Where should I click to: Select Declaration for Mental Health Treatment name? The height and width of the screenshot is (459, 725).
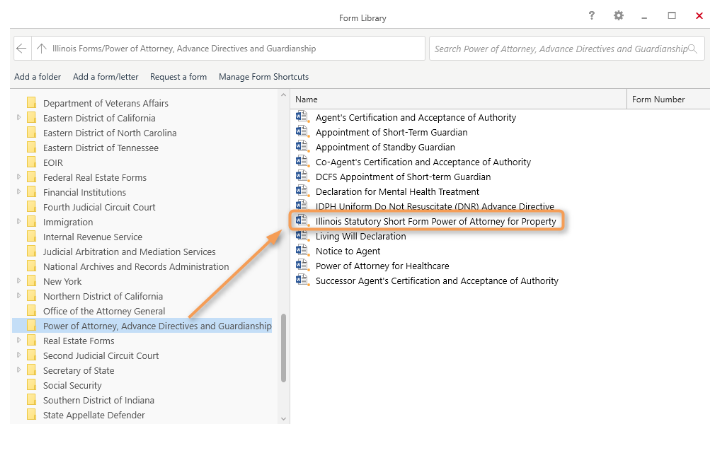coord(397,191)
